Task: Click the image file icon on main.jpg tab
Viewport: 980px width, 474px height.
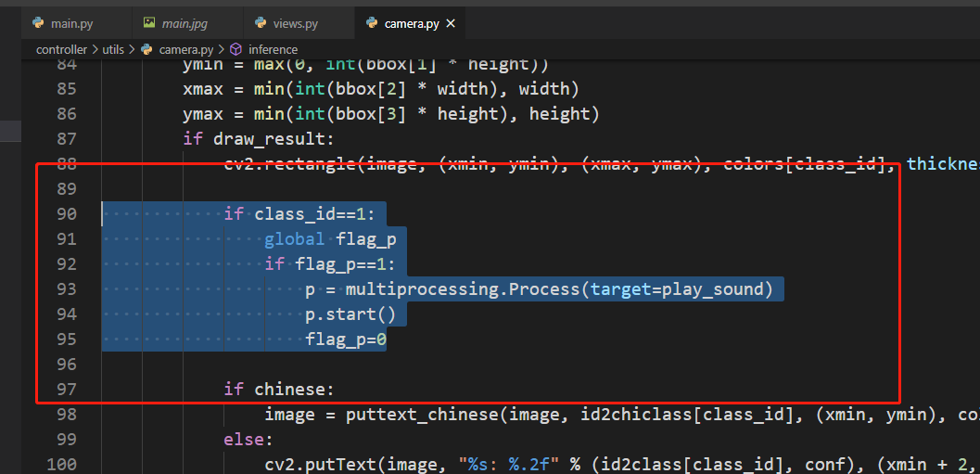Action: click(148, 23)
